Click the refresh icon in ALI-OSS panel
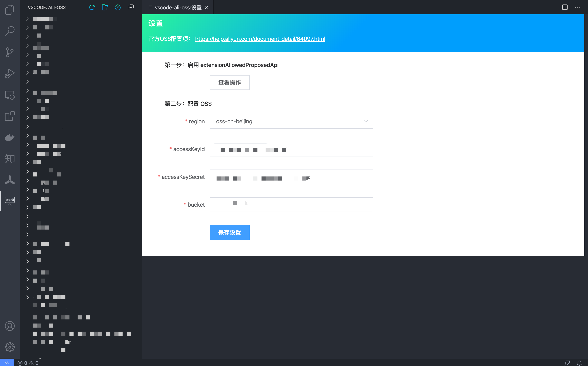Image resolution: width=588 pixels, height=366 pixels. 92,7
